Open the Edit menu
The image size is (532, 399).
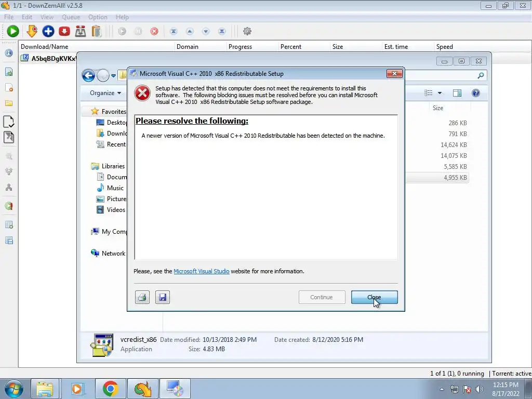click(27, 17)
